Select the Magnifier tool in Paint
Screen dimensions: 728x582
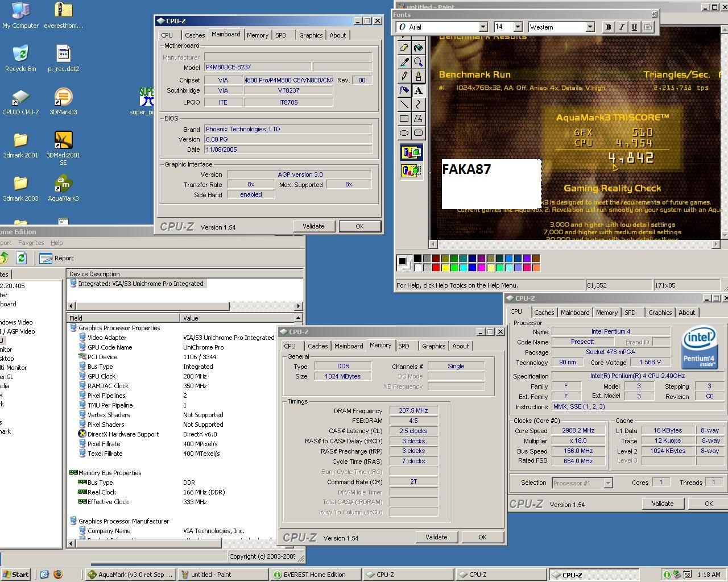point(419,62)
